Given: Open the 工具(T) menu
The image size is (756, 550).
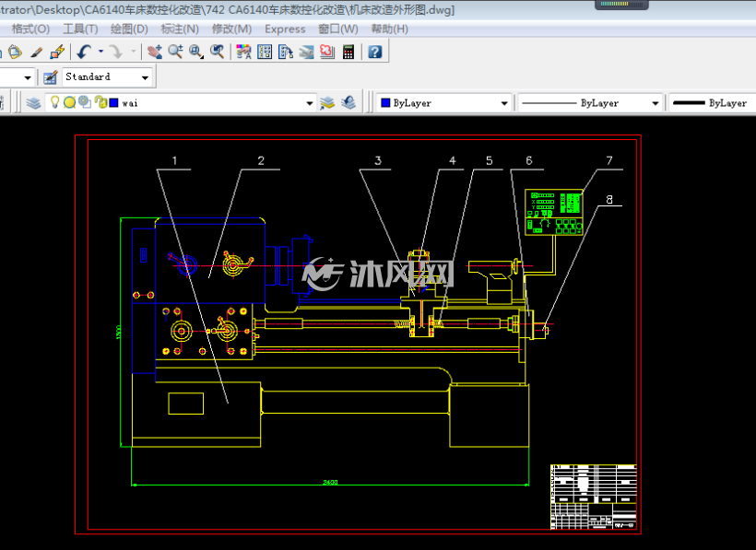Looking at the screenshot, I should [x=80, y=29].
